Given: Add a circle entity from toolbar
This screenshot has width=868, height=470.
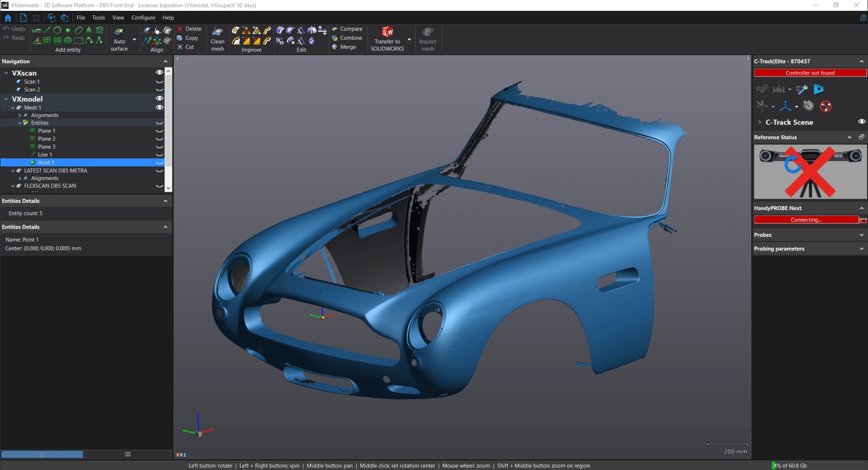Looking at the screenshot, I should (x=57, y=30).
